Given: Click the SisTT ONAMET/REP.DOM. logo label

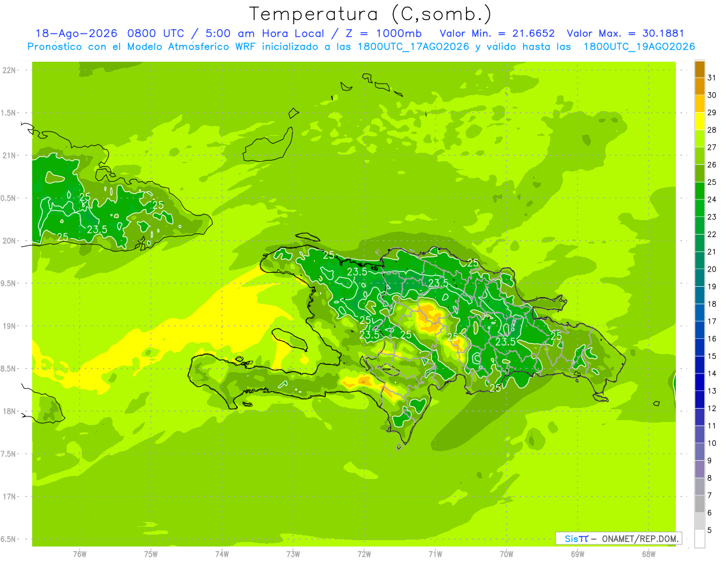Looking at the screenshot, I should pos(619,538).
